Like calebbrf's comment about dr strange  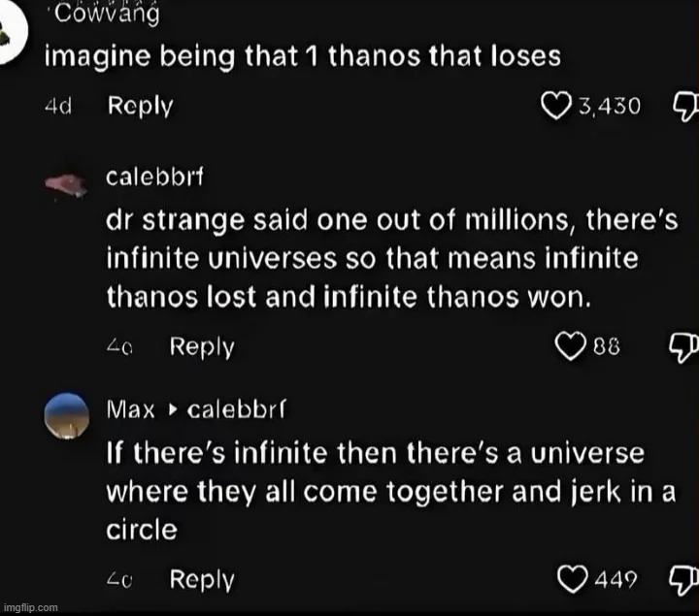pyautogui.click(x=572, y=345)
